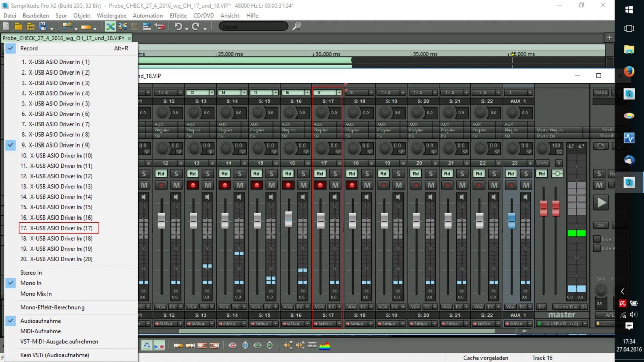The width and height of the screenshot is (644, 362).
Task: Click the AUX 1 blue fader
Action: tap(511, 221)
